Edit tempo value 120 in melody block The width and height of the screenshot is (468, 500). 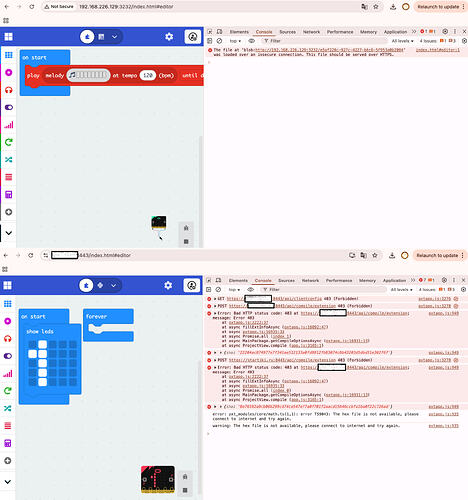(148, 75)
